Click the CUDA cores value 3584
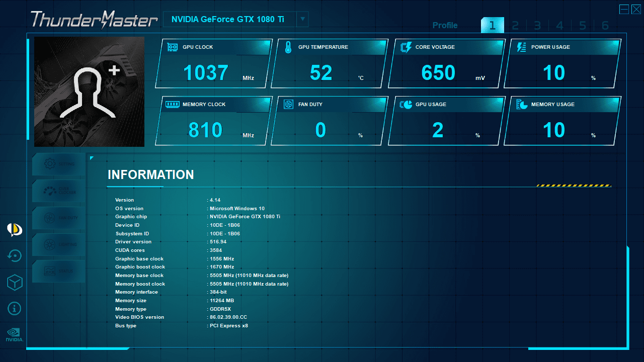This screenshot has width=644, height=362. click(216, 250)
